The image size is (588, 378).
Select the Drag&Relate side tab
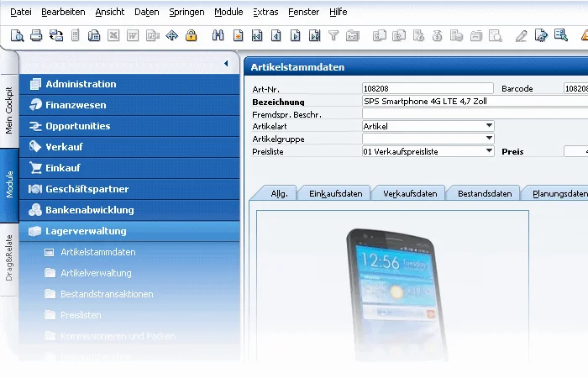click(9, 258)
